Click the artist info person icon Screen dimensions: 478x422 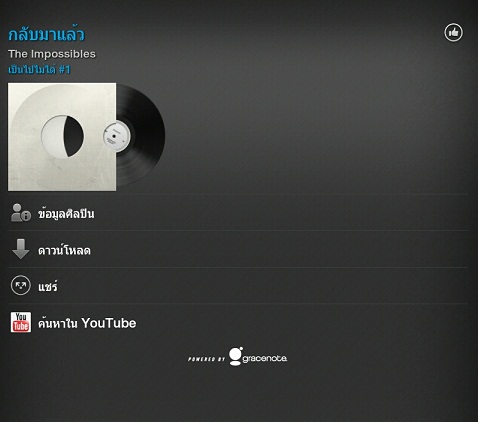21,213
